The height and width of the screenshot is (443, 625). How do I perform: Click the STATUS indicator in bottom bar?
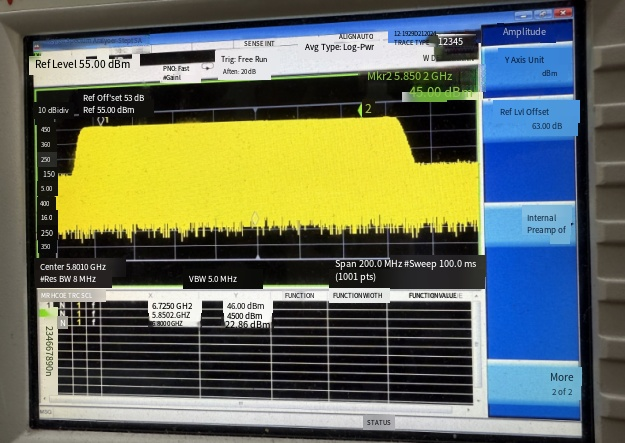(x=379, y=422)
